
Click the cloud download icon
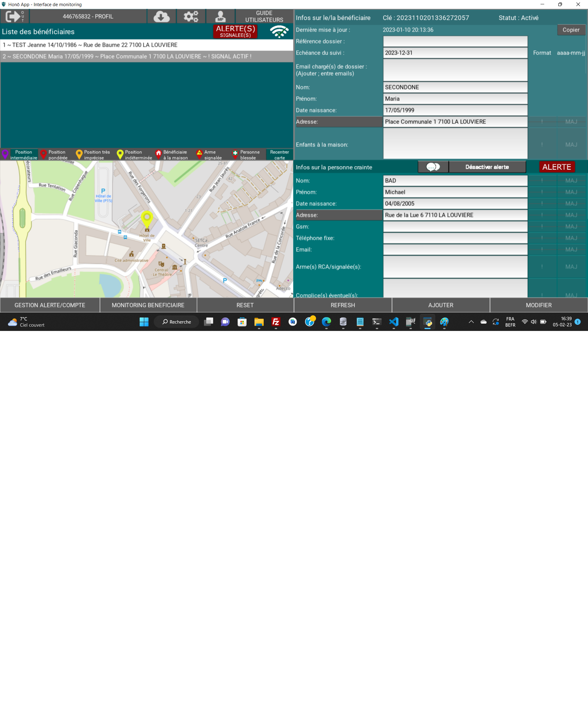[161, 16]
